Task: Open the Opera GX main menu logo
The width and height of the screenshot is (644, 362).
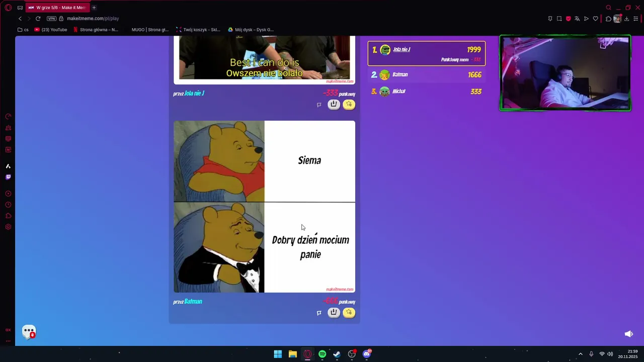Action: pyautogui.click(x=8, y=8)
